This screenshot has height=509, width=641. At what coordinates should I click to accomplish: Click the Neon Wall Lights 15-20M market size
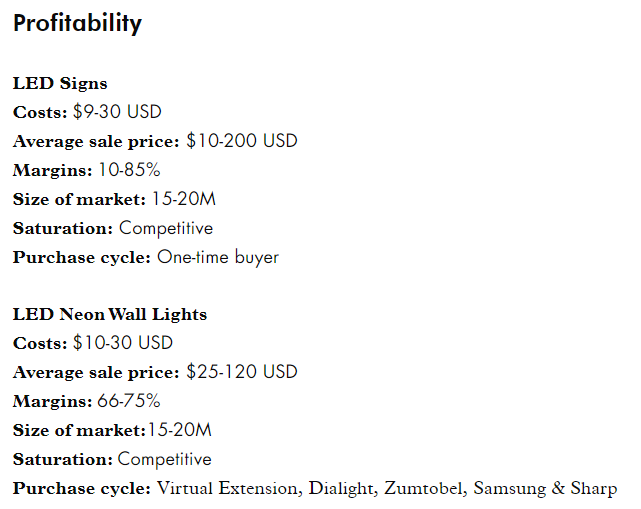click(179, 431)
